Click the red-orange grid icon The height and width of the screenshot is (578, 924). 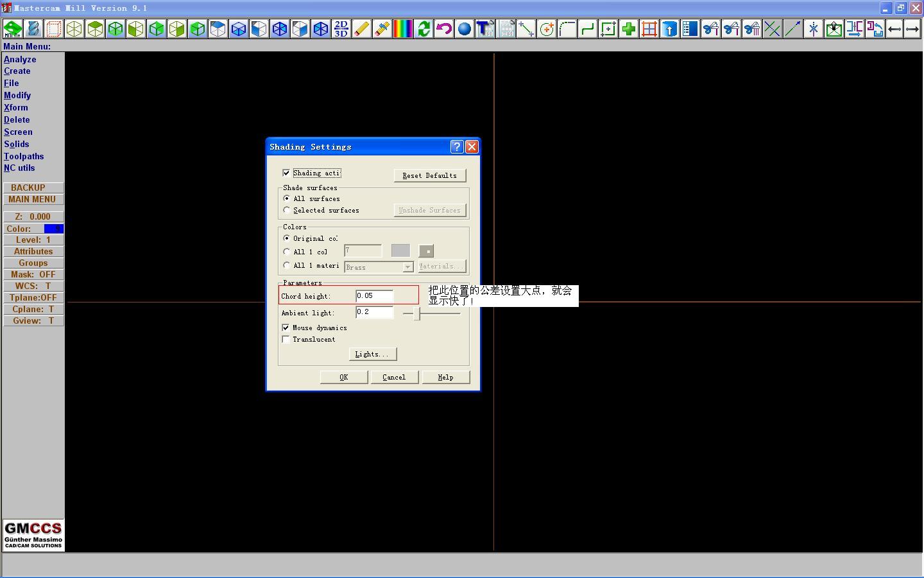pos(649,29)
